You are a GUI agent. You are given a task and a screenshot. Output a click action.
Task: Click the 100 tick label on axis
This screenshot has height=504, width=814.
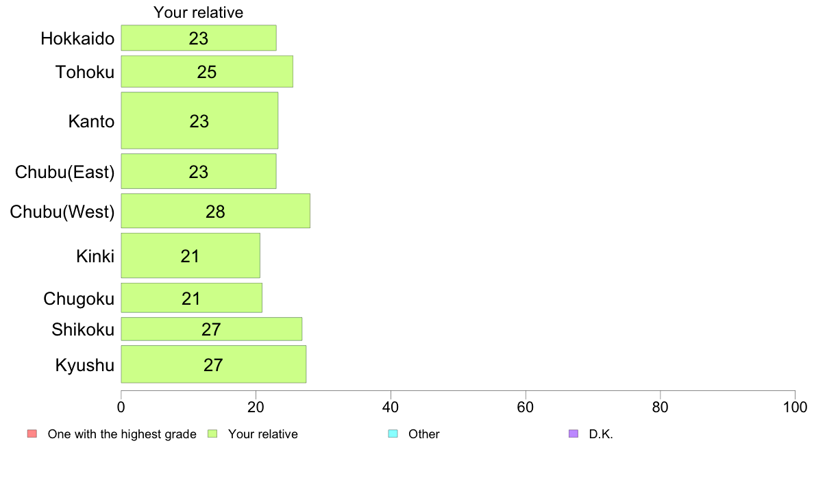795,407
